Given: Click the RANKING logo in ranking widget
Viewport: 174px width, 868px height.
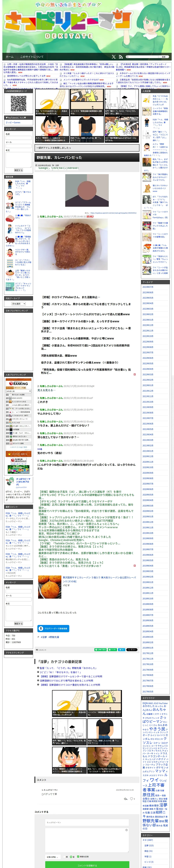Looking at the screenshot, I should [19, 384].
